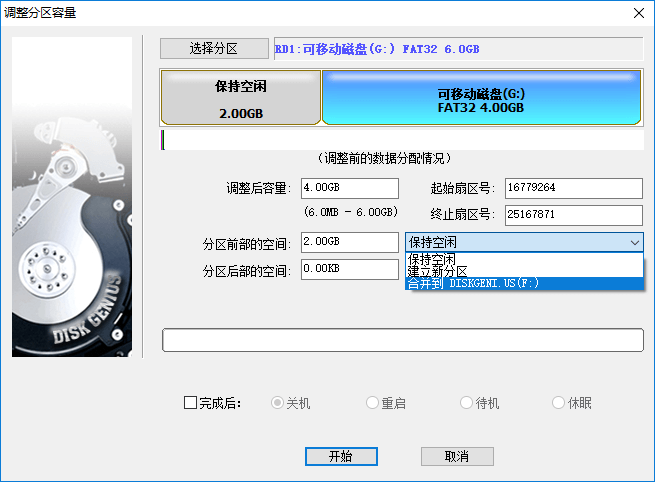Click the 调整后容量 size input field
Image resolution: width=655 pixels, height=482 pixels.
click(x=349, y=188)
